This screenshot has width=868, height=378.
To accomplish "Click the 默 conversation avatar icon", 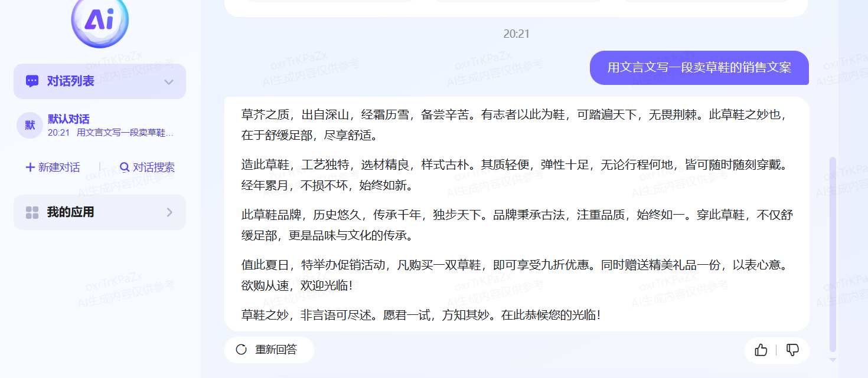I will [30, 126].
